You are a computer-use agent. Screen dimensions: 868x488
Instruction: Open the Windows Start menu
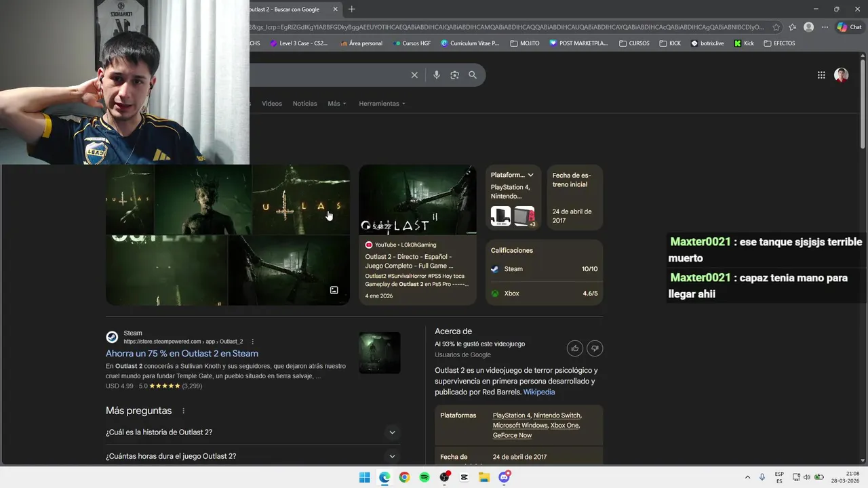click(x=364, y=477)
